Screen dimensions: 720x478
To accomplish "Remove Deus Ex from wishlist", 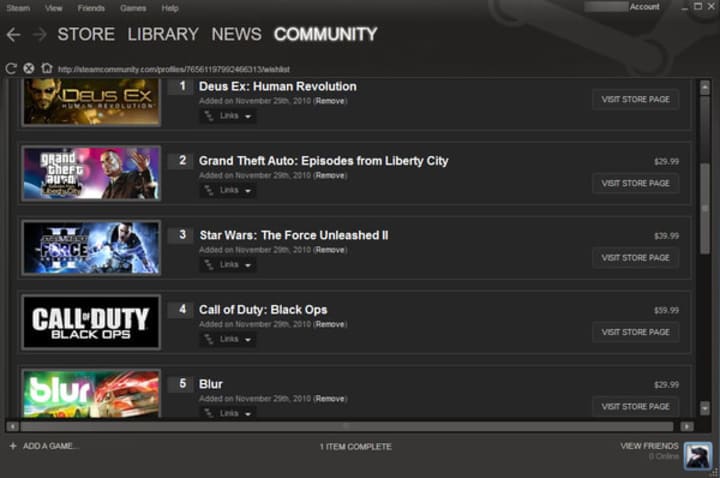I will [330, 101].
